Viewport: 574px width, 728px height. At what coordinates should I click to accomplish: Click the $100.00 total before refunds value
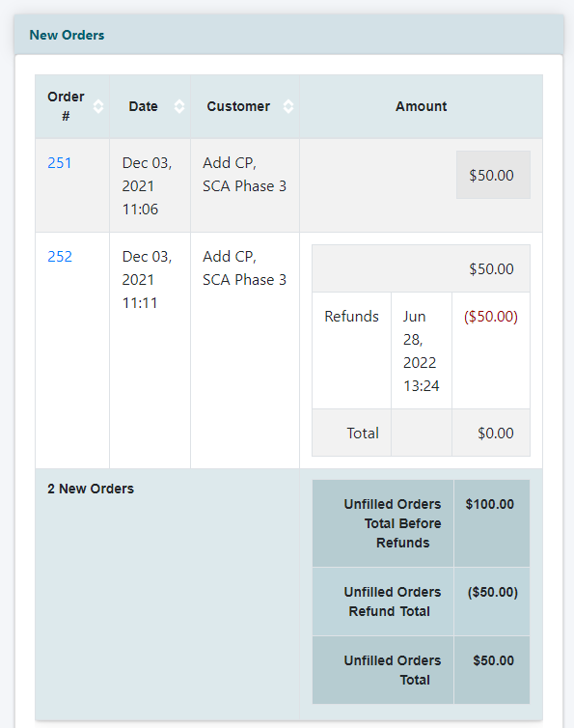[489, 504]
